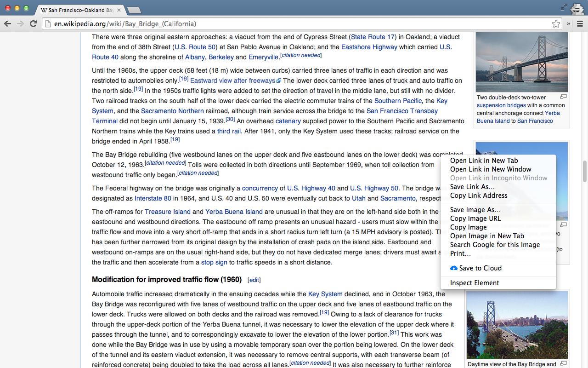Viewport: 588px width, 368px height.
Task: Click the suspension bridges link in the caption
Action: coord(501,105)
